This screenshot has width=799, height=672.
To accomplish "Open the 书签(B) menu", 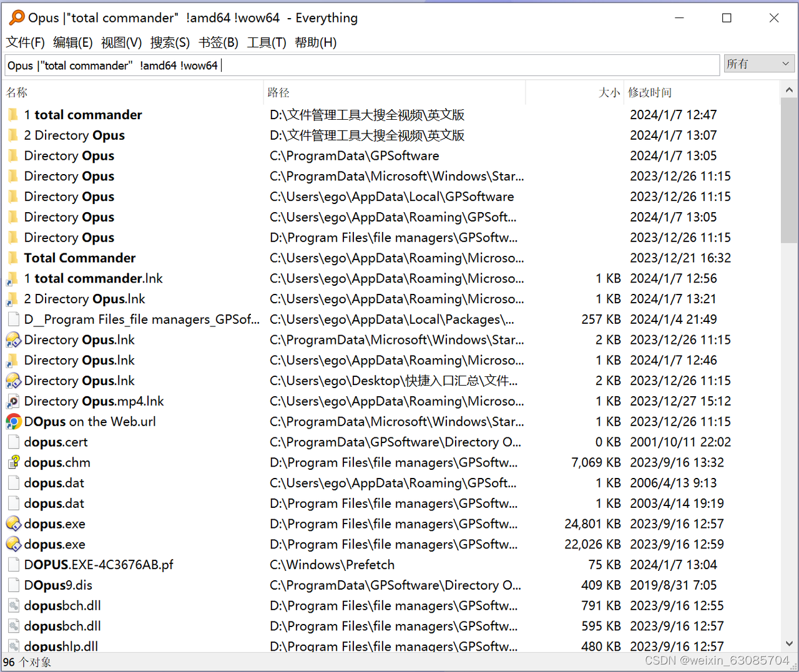I will pyautogui.click(x=218, y=42).
